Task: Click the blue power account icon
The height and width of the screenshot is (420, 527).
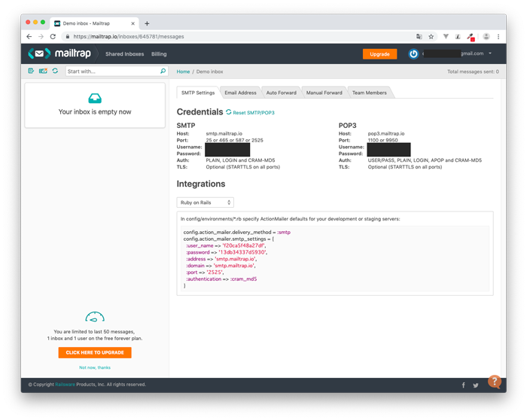Action: tap(413, 53)
